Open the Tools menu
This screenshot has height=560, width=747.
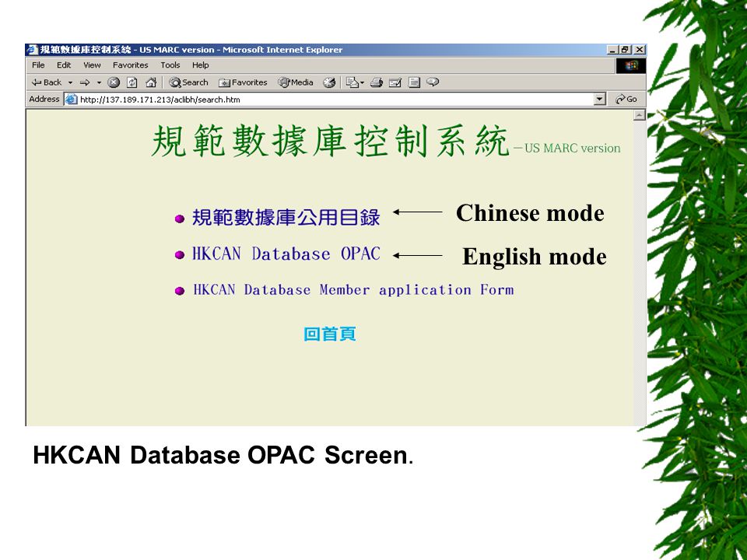[170, 65]
